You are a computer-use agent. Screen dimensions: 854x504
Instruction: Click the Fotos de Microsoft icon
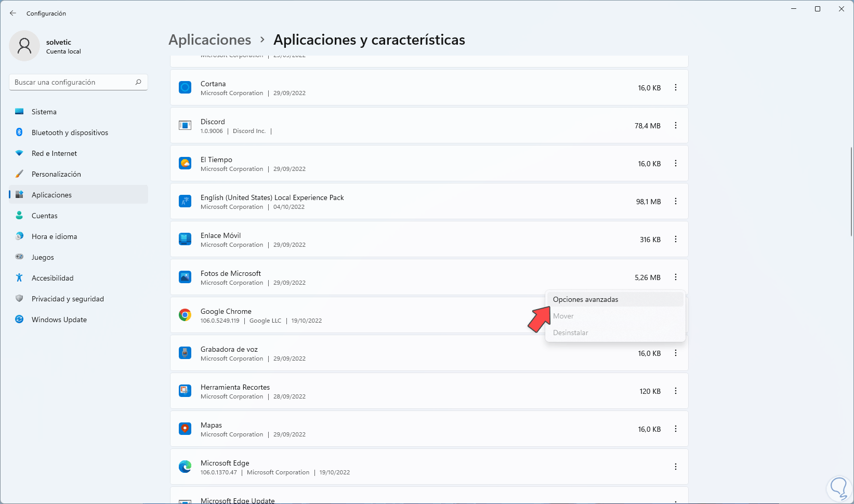[185, 277]
